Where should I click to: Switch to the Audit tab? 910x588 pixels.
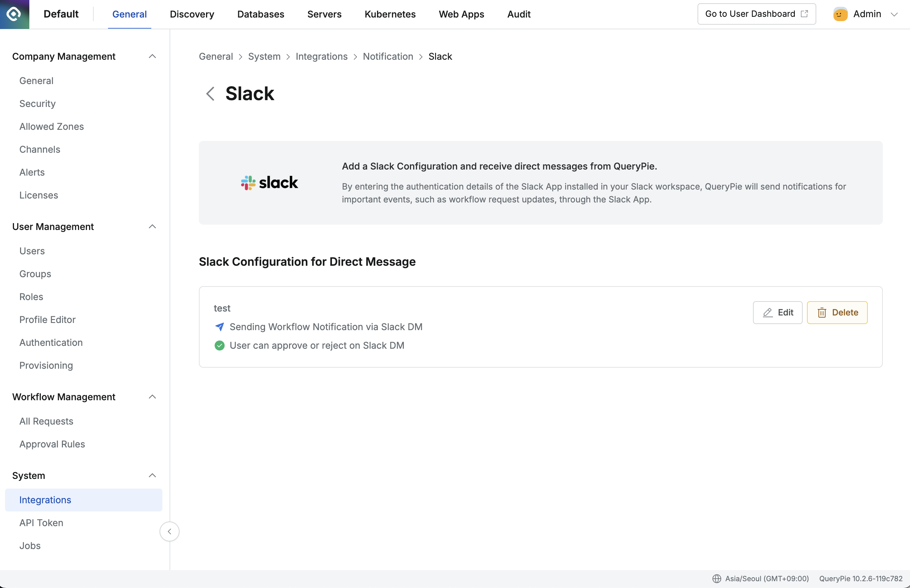519,14
